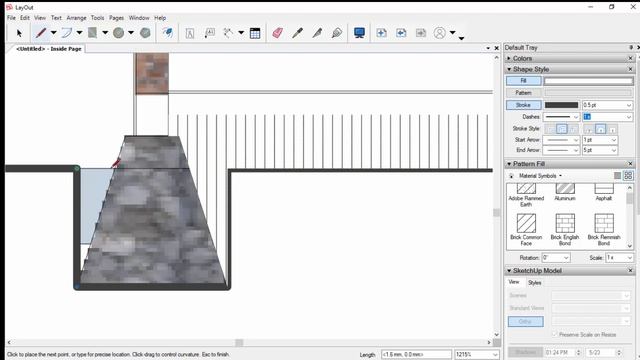This screenshot has height=360, width=640.
Task: Switch Pattern Fill to list view
Action: (618, 176)
